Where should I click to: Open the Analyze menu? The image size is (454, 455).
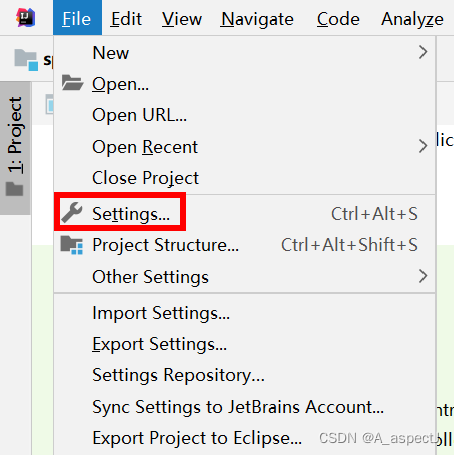[x=413, y=19]
